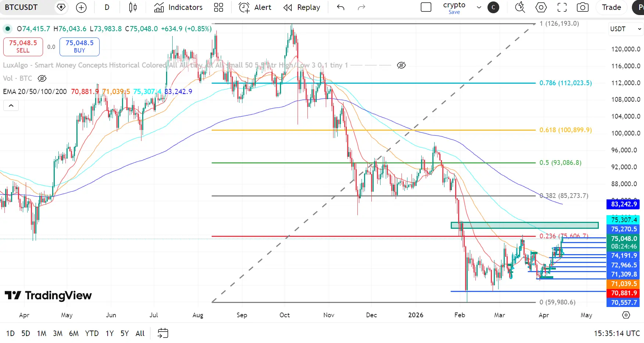Click the 75,048.5 BUY button
The width and height of the screenshot is (644, 343).
79,47
